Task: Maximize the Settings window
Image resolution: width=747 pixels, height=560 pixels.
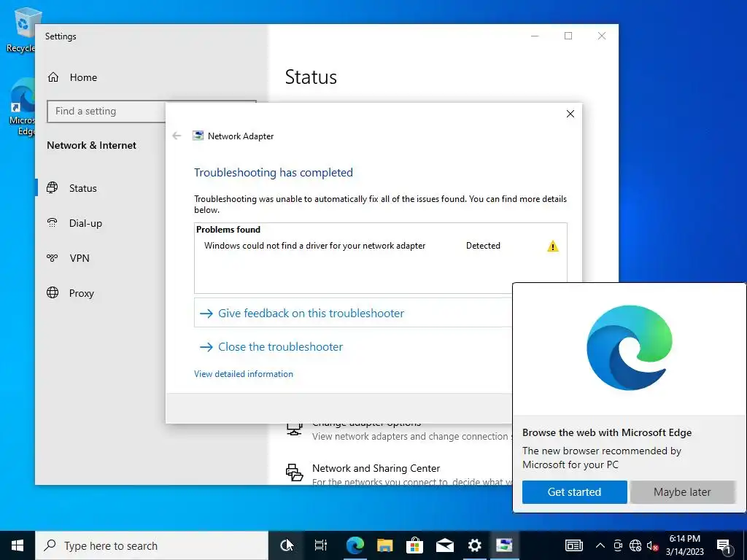Action: click(x=568, y=36)
